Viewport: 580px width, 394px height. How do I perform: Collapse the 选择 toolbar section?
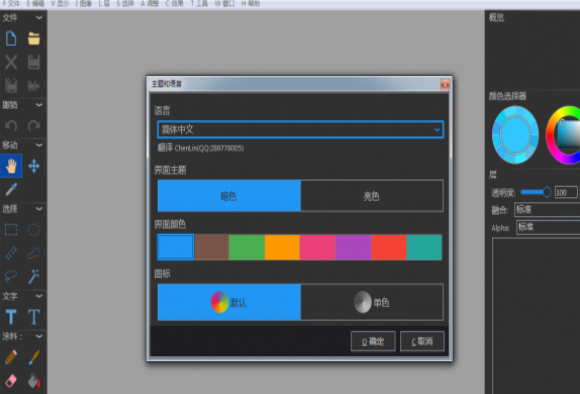tap(39, 209)
